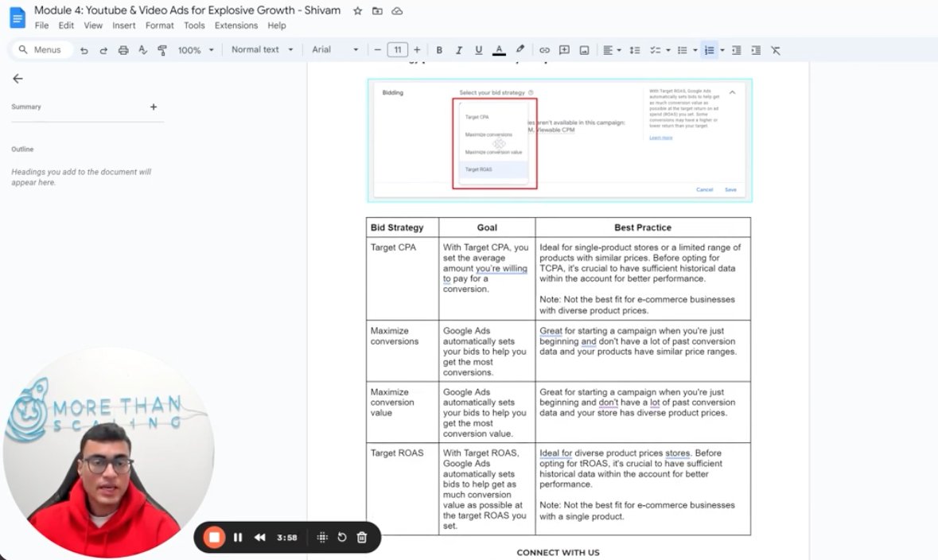Restart the recording
This screenshot has width=938, height=560.
tap(341, 537)
